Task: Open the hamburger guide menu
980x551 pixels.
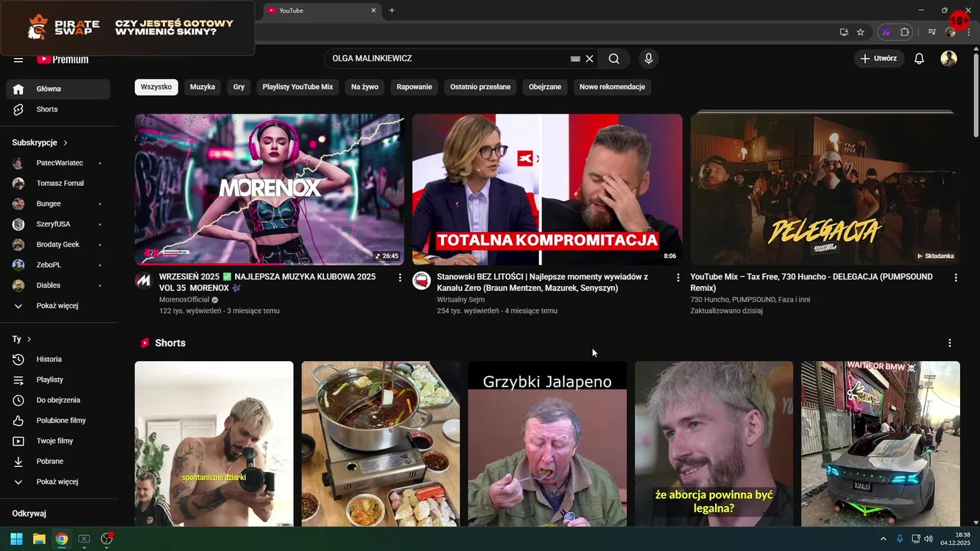Action: 18,60
